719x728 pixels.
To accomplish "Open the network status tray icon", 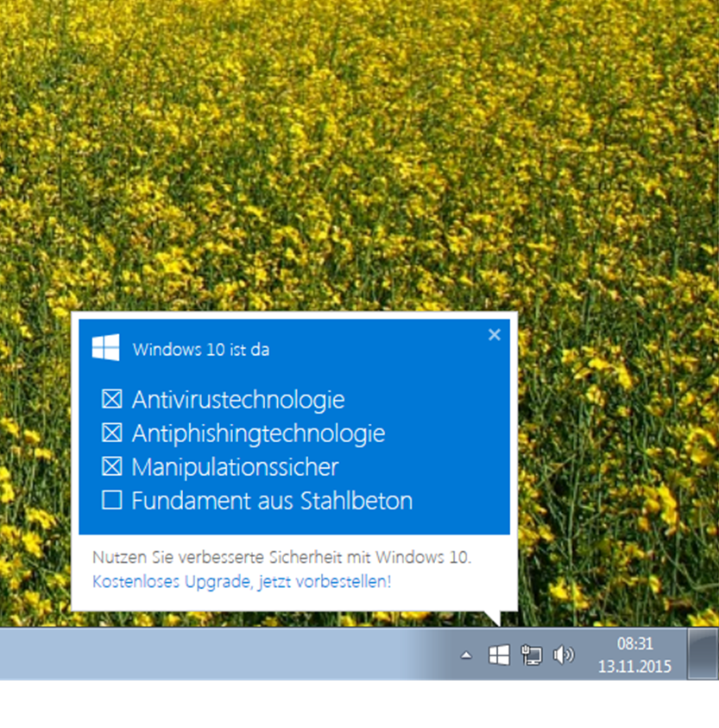I will click(x=532, y=655).
